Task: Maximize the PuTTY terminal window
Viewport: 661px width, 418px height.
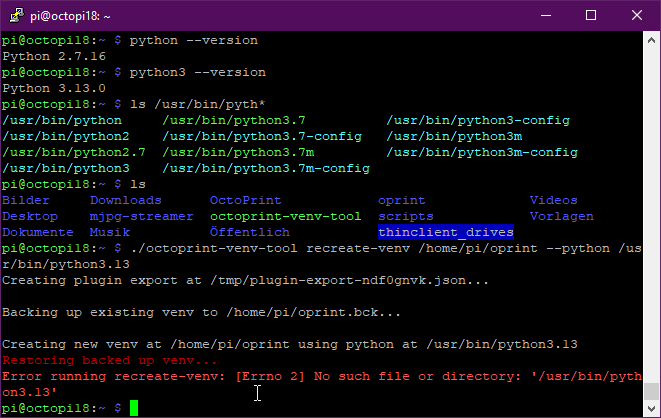Action: (x=591, y=15)
